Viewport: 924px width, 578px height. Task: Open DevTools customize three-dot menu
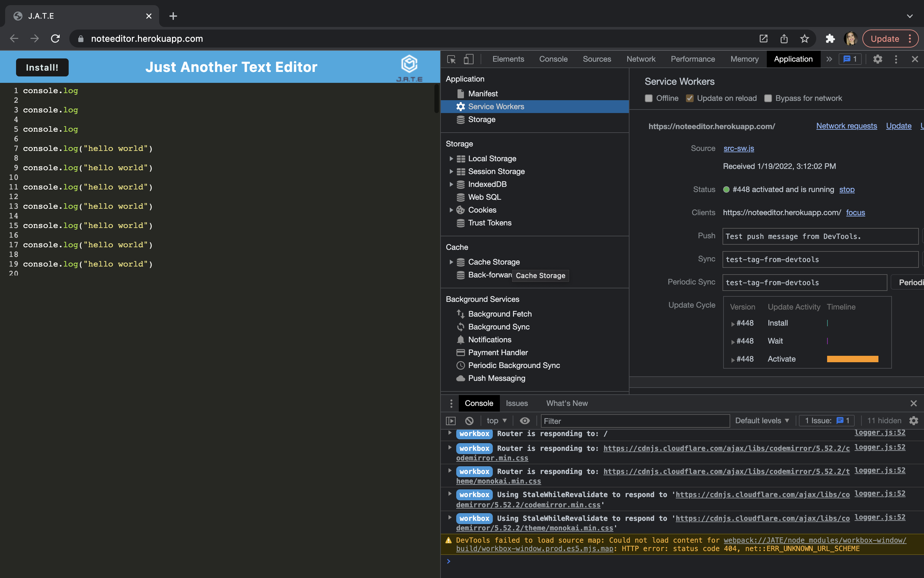896,59
